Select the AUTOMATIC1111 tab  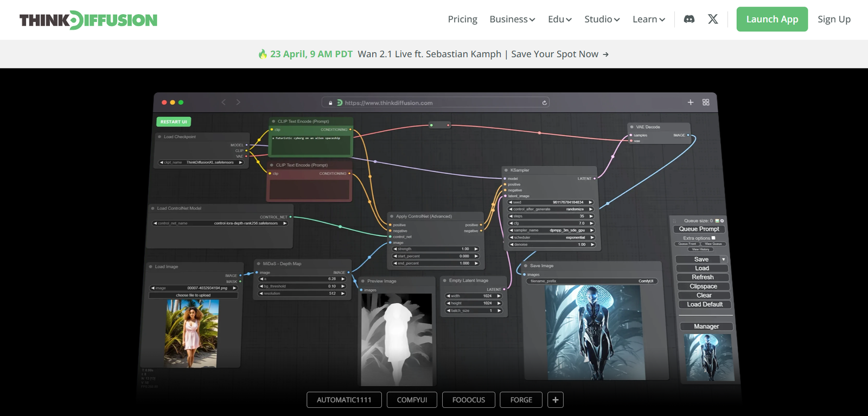[x=344, y=400]
